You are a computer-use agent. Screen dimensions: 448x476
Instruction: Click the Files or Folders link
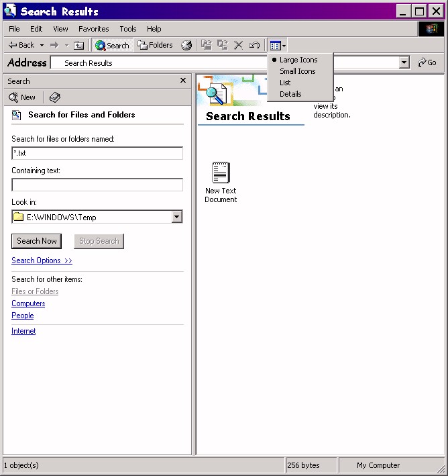click(35, 291)
